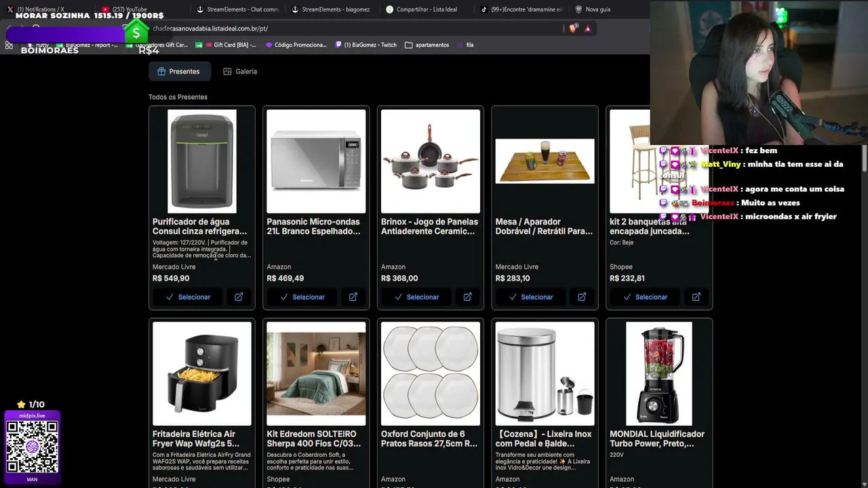Open the "(1) BiaGomez - Twitch" bookmark

[366, 45]
